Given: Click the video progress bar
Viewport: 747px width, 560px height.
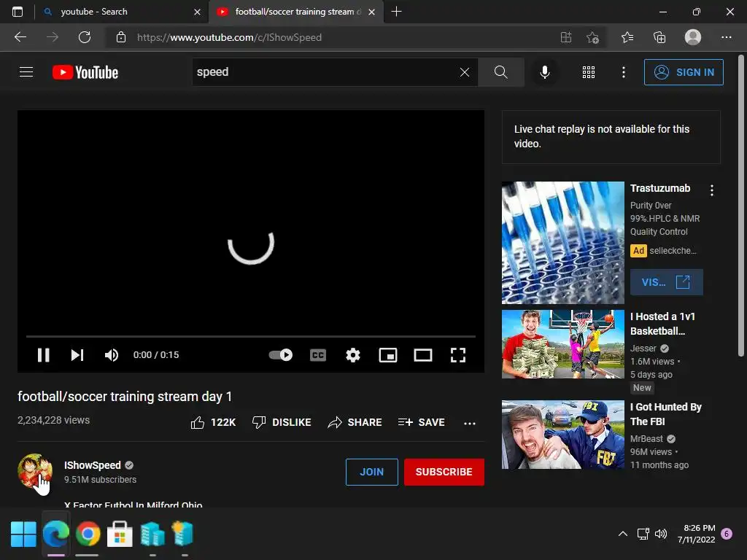Looking at the screenshot, I should coord(251,336).
